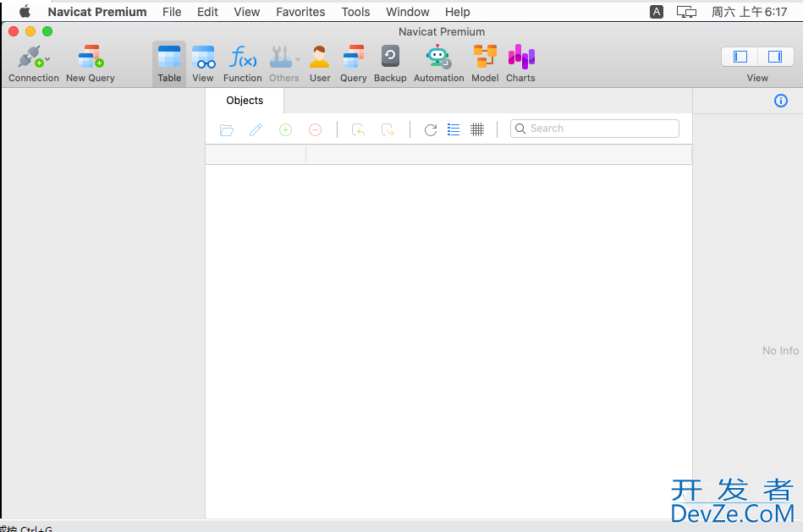The height and width of the screenshot is (532, 803).
Task: Click the Connection plug icon
Action: pos(30,57)
